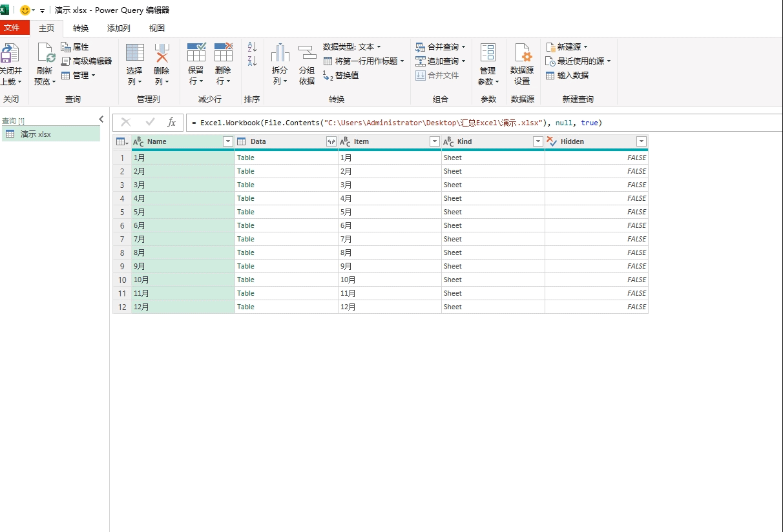Open the table corner menu icon dropdown
Viewport: 783px width, 532px height.
click(121, 141)
